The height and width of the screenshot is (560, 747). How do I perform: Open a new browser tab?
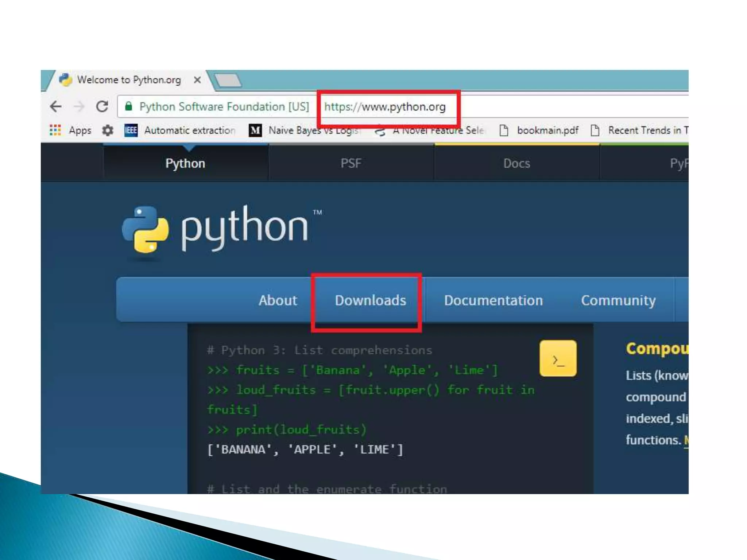228,80
